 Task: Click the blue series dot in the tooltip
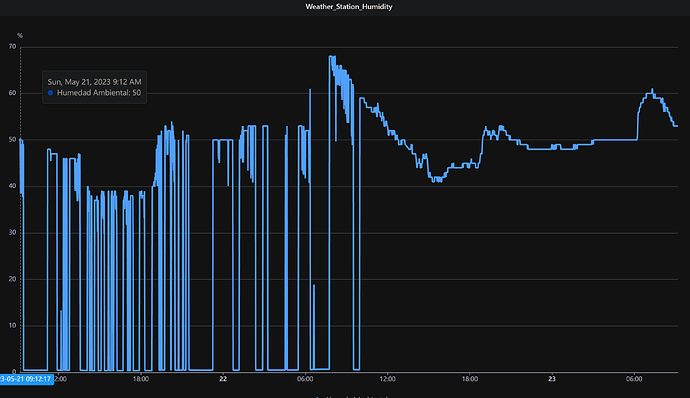point(51,93)
